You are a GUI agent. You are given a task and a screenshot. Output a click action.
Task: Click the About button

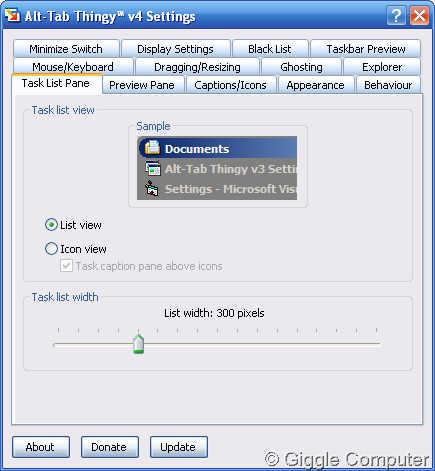click(x=41, y=447)
